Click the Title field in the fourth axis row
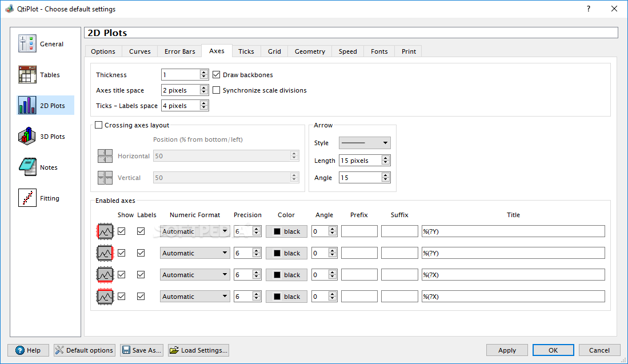The image size is (628, 364). (x=513, y=296)
